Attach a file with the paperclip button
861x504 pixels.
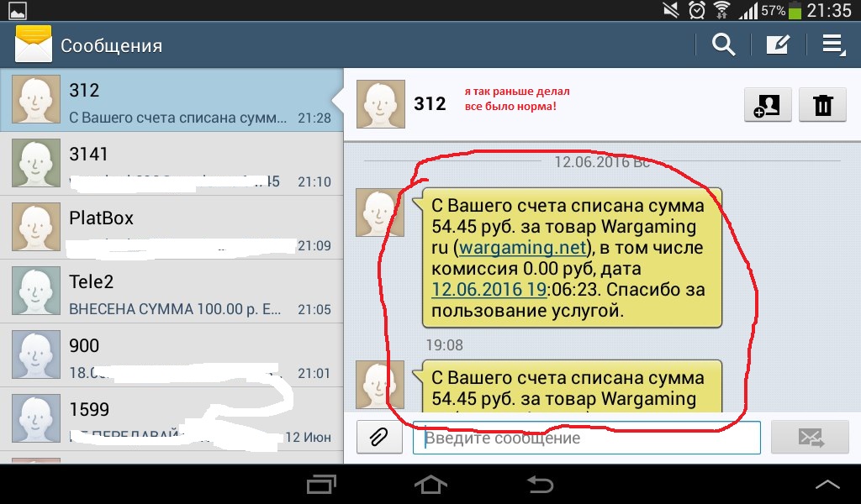(379, 437)
